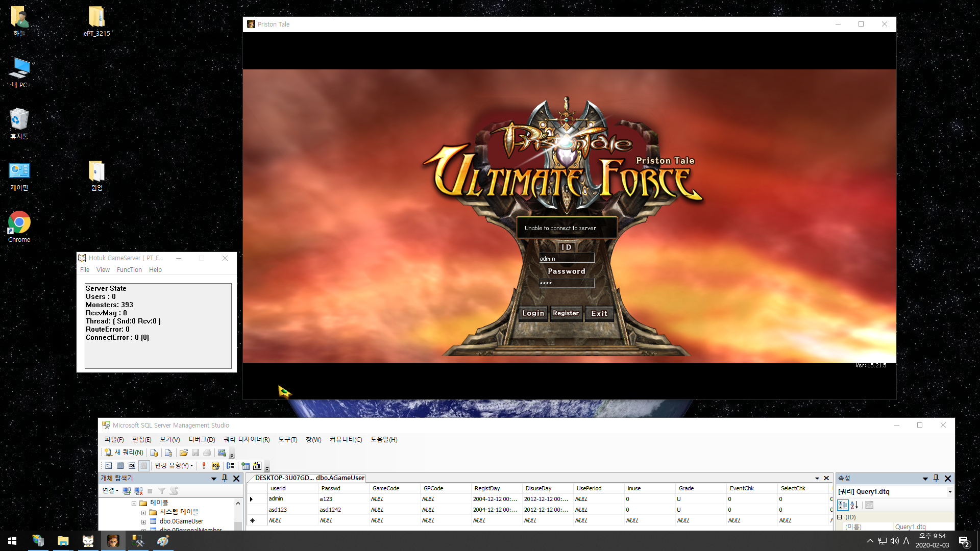Open the 파일(F) menu in SSMS
This screenshot has height=551, width=980.
click(x=114, y=439)
